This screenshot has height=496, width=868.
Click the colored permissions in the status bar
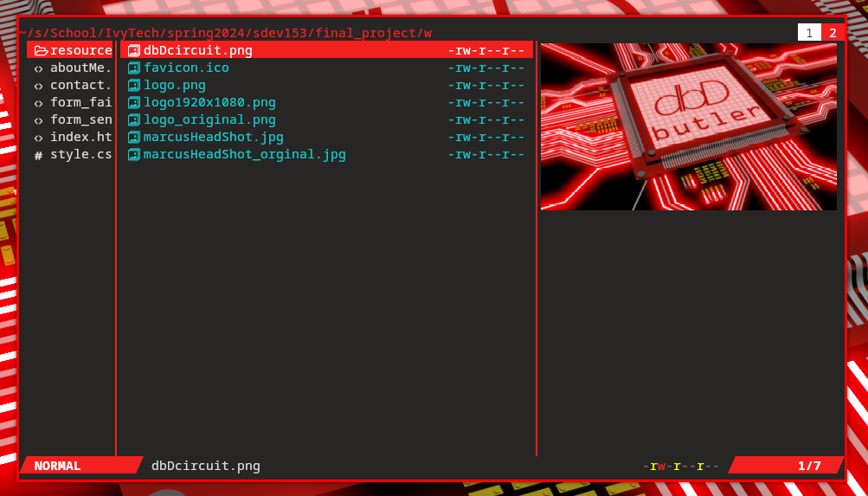[681, 466]
